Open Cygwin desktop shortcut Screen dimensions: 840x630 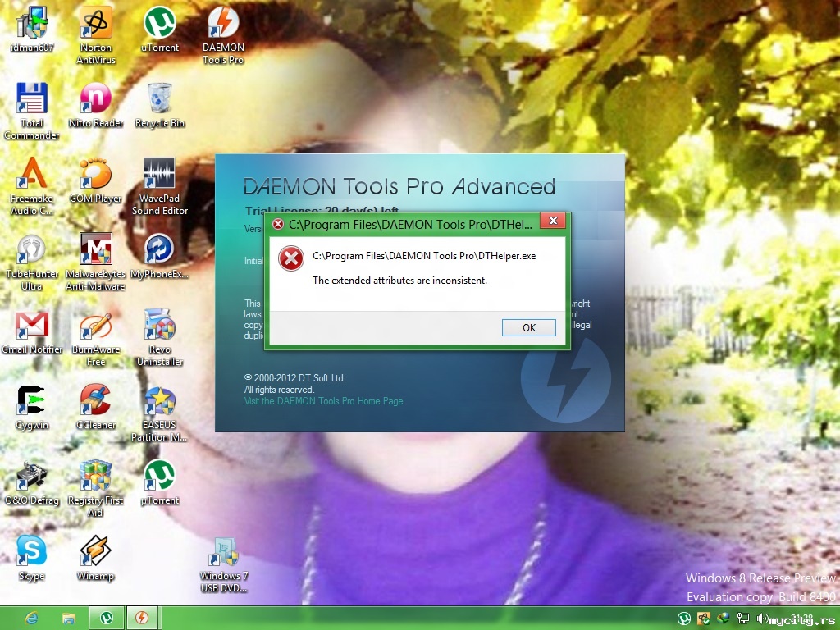coord(32,408)
